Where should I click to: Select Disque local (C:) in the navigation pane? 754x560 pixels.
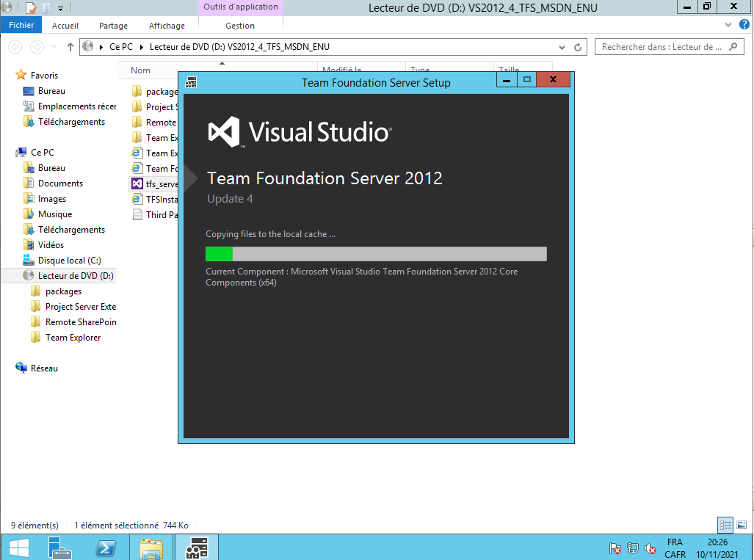point(69,261)
